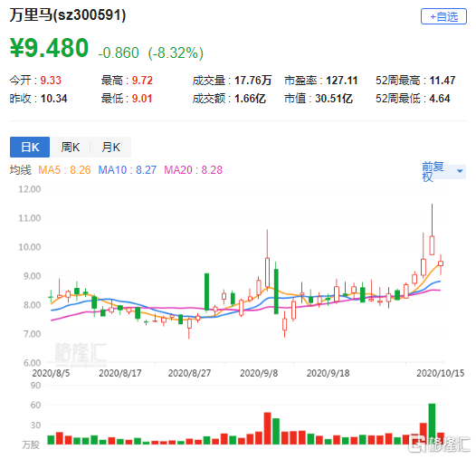This screenshot has width=476, height=459.
Task: Open the 前复权 adjustment dropdown
Action: [x=443, y=172]
